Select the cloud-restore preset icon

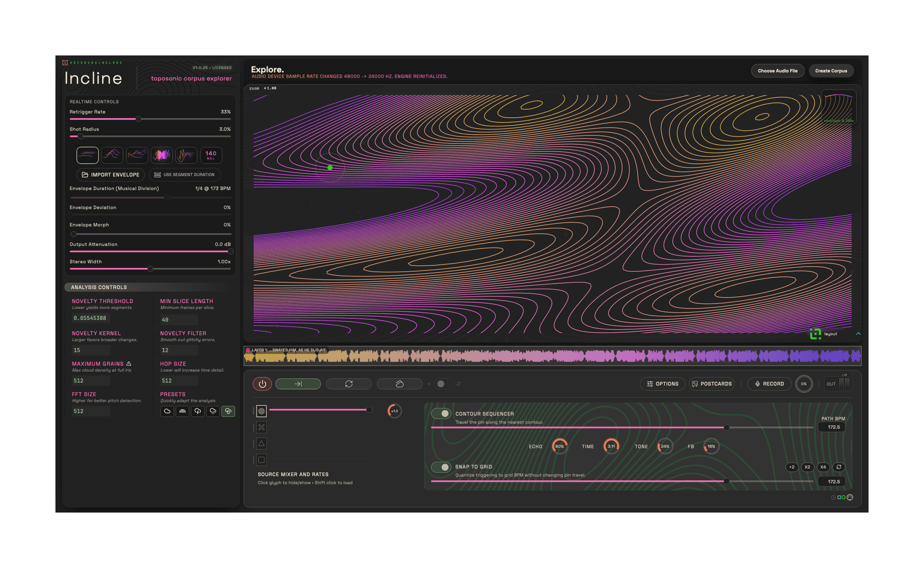click(229, 411)
